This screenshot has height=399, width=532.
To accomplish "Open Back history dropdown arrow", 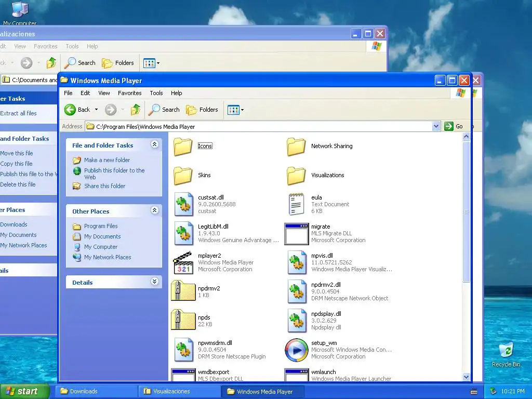I will tap(96, 110).
